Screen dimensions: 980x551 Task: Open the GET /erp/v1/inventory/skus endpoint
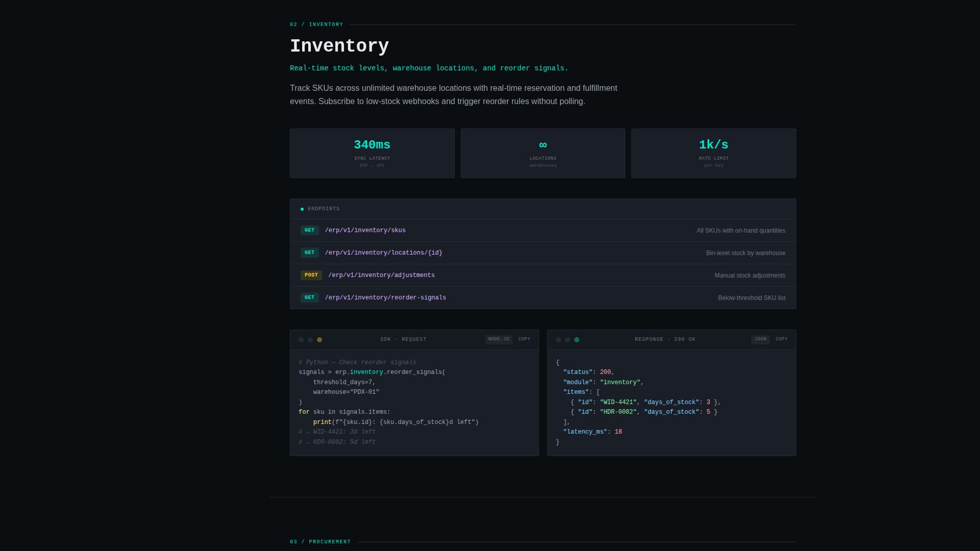[x=543, y=231]
